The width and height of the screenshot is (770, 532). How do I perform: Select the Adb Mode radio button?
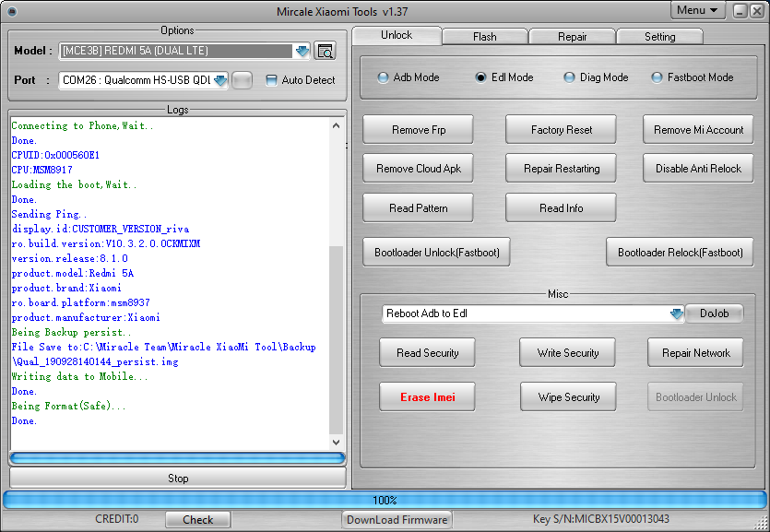pos(383,77)
